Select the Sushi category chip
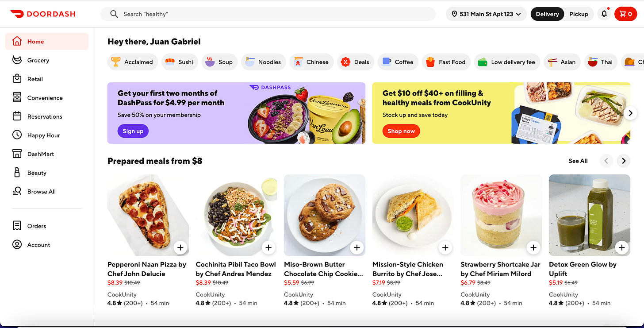The width and height of the screenshot is (644, 328). (179, 62)
